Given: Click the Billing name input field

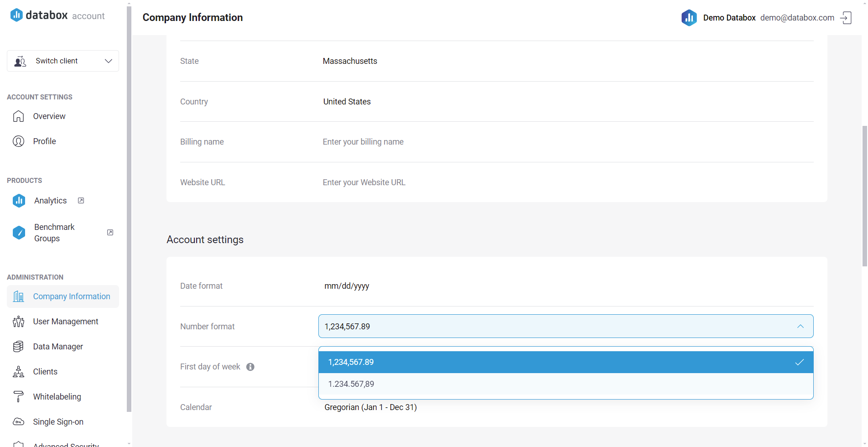Looking at the screenshot, I should click(566, 142).
